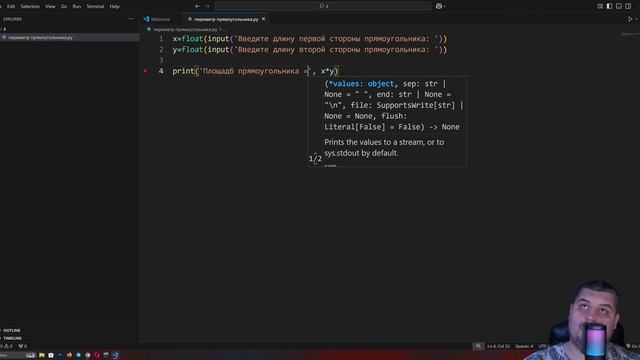Run the Python file with play button
640x360 pixels.
[630, 19]
